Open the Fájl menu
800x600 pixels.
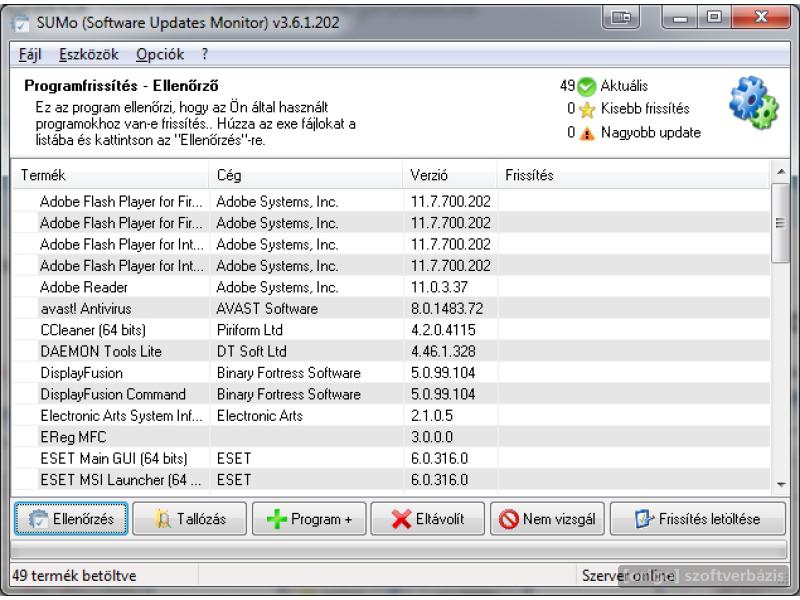[30, 55]
